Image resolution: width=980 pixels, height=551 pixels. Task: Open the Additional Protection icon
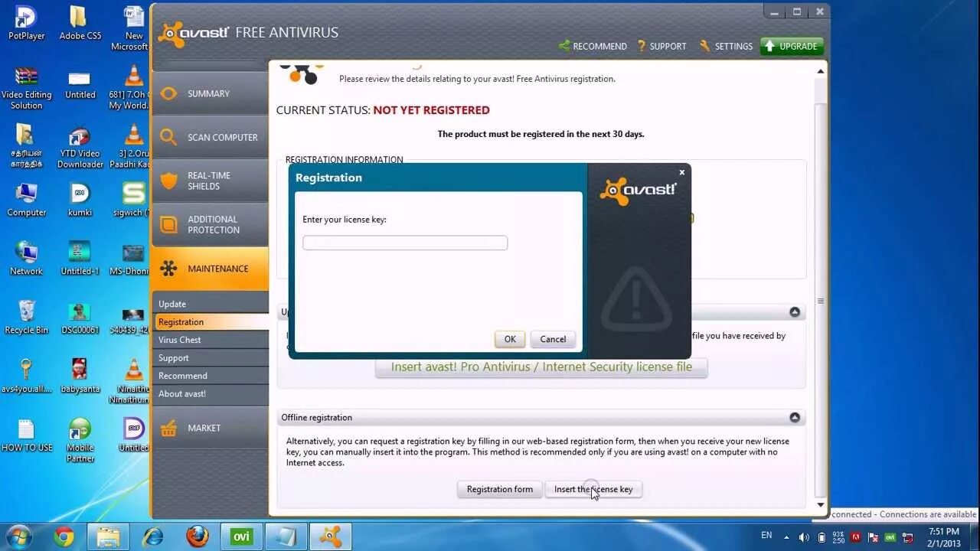tap(168, 224)
